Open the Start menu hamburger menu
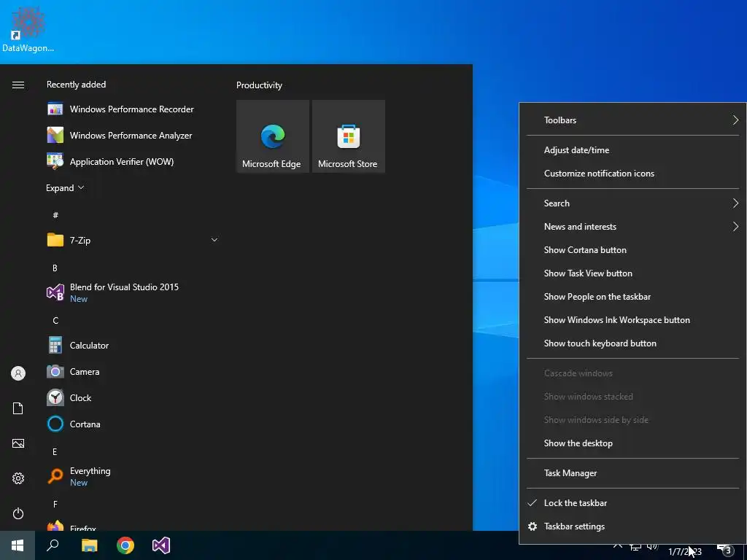The height and width of the screenshot is (560, 747). point(18,85)
